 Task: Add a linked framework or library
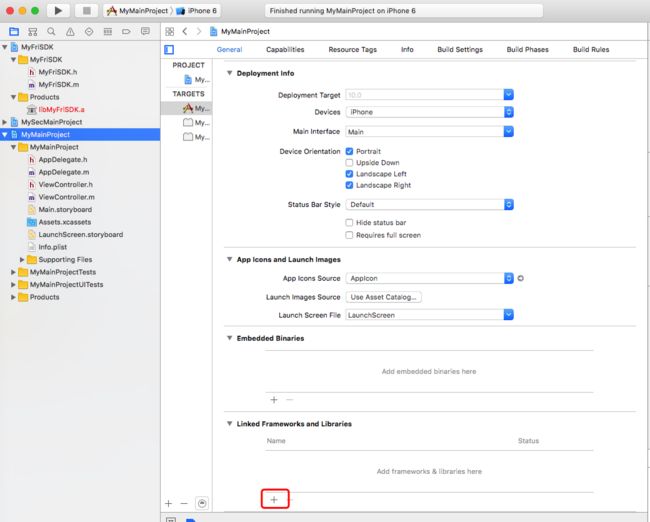tap(274, 500)
